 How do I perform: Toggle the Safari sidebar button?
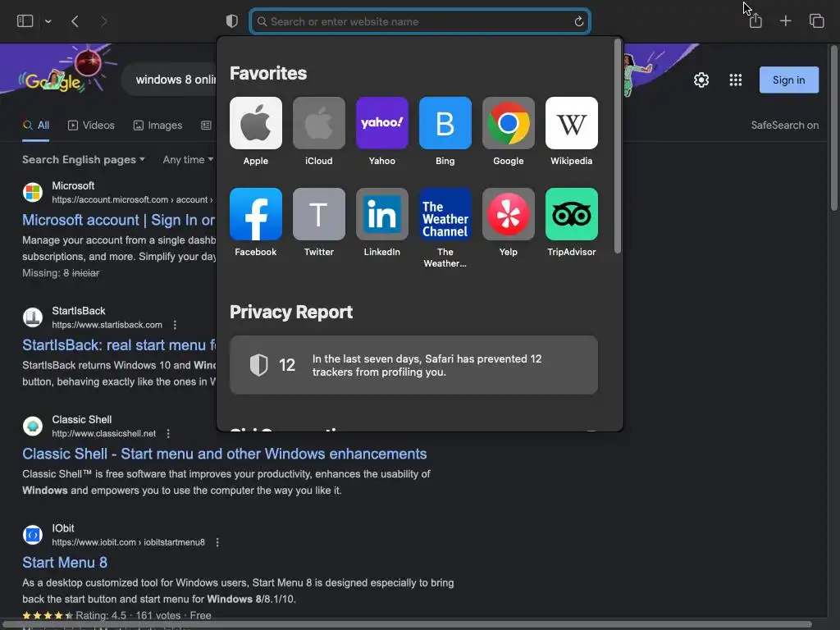pos(25,21)
